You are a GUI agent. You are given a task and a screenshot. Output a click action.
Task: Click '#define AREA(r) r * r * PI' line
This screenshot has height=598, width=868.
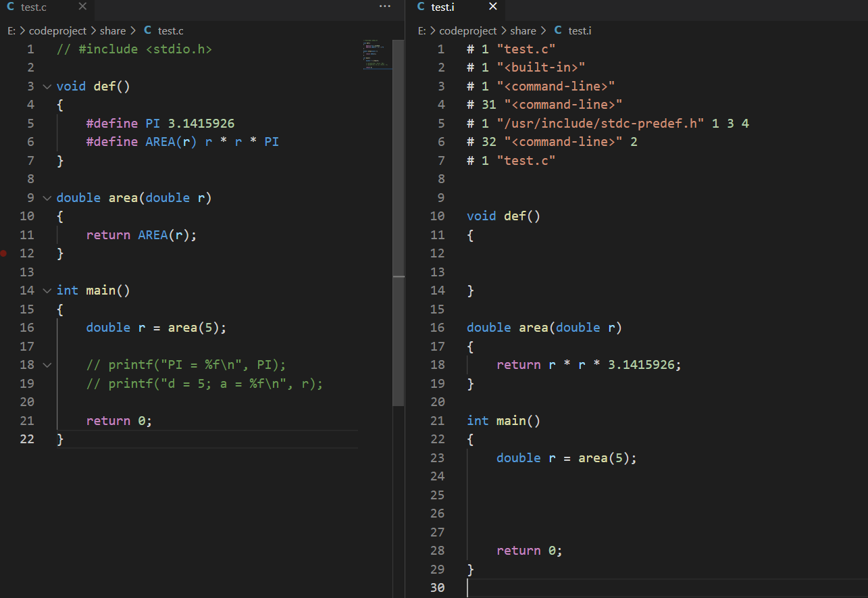(182, 142)
